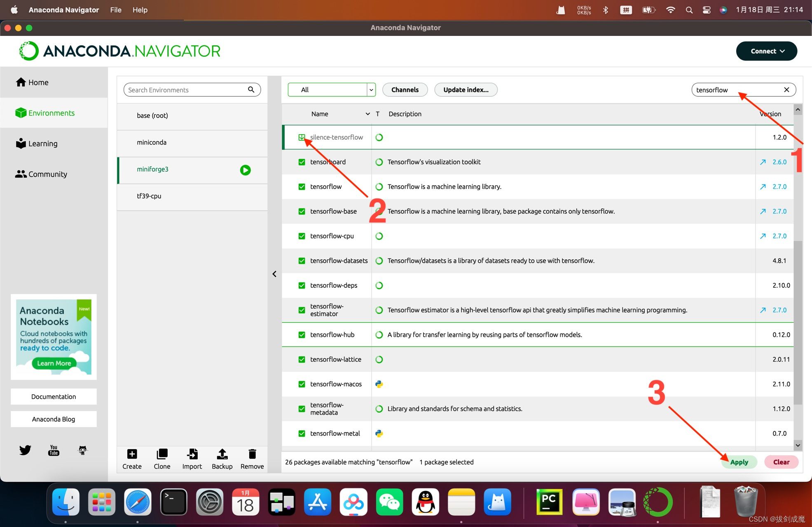Click the Version column header
Image resolution: width=812 pixels, height=527 pixels.
click(x=770, y=114)
